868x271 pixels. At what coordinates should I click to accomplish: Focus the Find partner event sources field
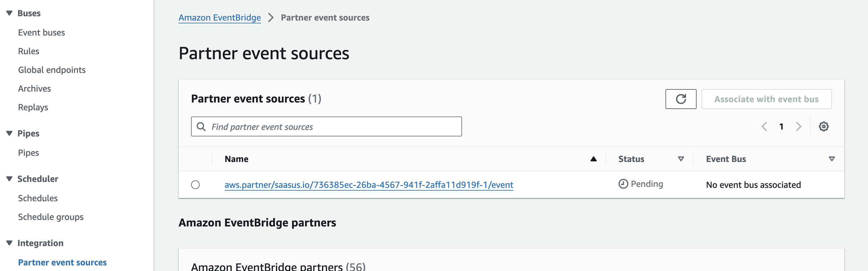tap(326, 126)
